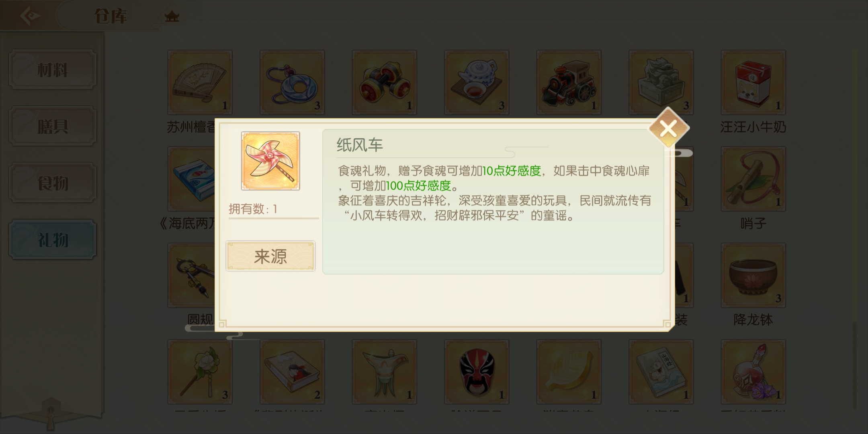Screen dimensions: 868x434
Task: Select the 礼物 gifts tab
Action: pyautogui.click(x=53, y=240)
